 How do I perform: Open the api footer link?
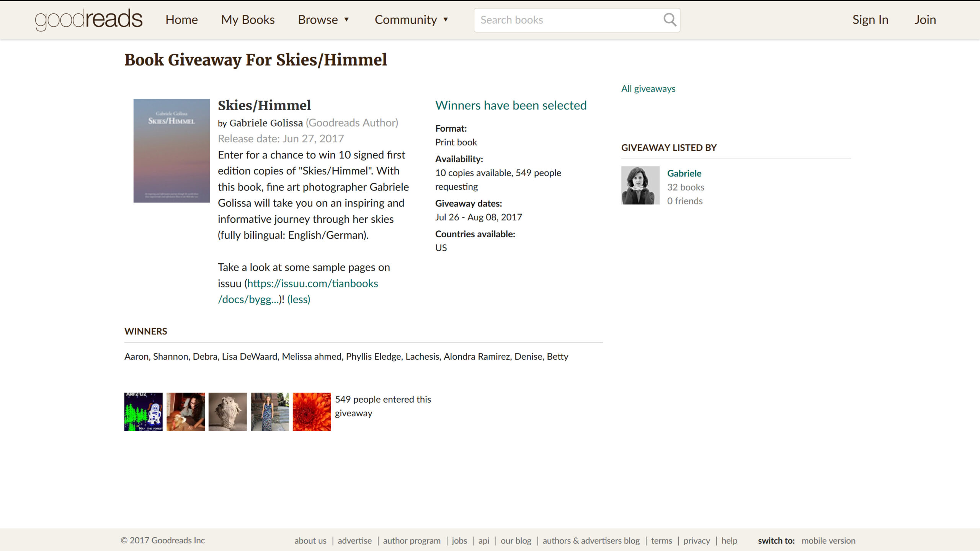(x=483, y=541)
